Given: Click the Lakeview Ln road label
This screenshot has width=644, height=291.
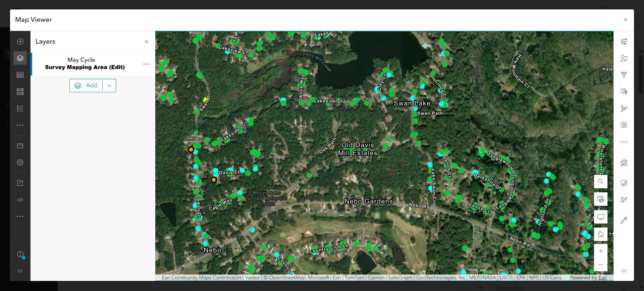Looking at the screenshot, I should pos(234,50).
